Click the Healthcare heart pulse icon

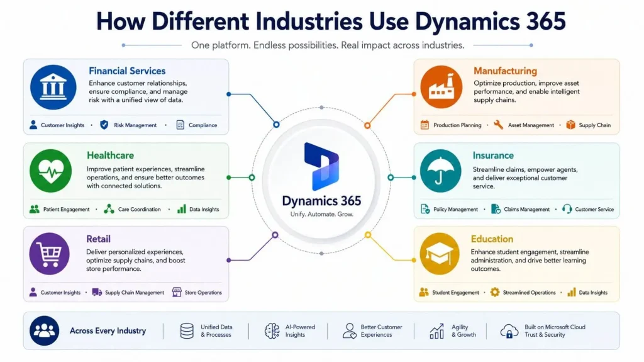click(50, 171)
